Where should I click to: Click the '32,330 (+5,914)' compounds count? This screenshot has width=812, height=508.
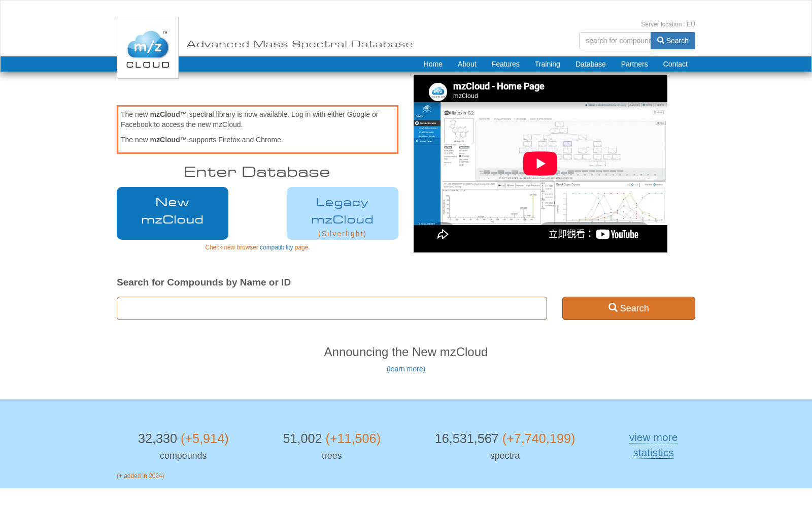point(183,438)
